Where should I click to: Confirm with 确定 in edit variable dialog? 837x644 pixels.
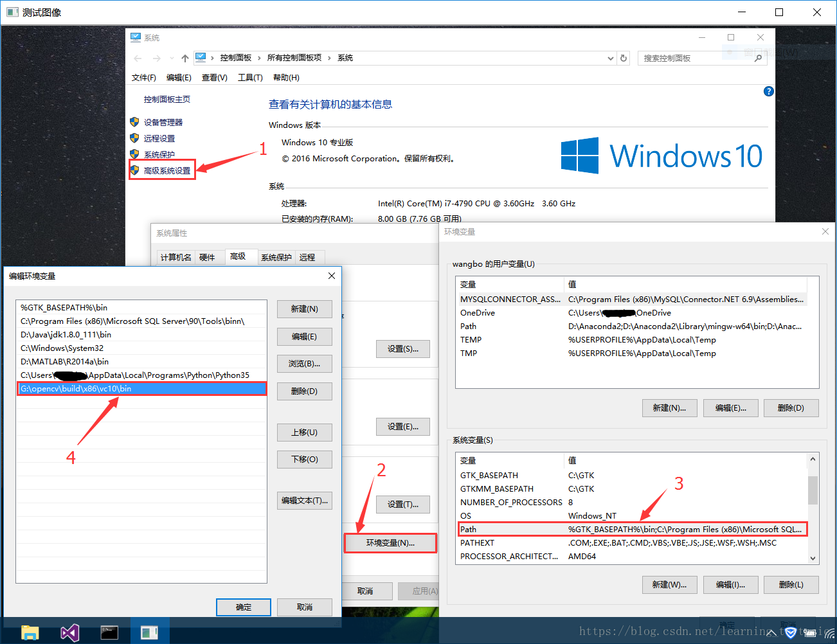click(x=244, y=607)
